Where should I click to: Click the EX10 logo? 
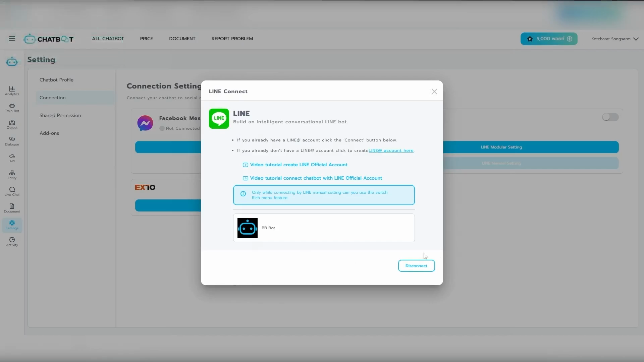(x=145, y=187)
